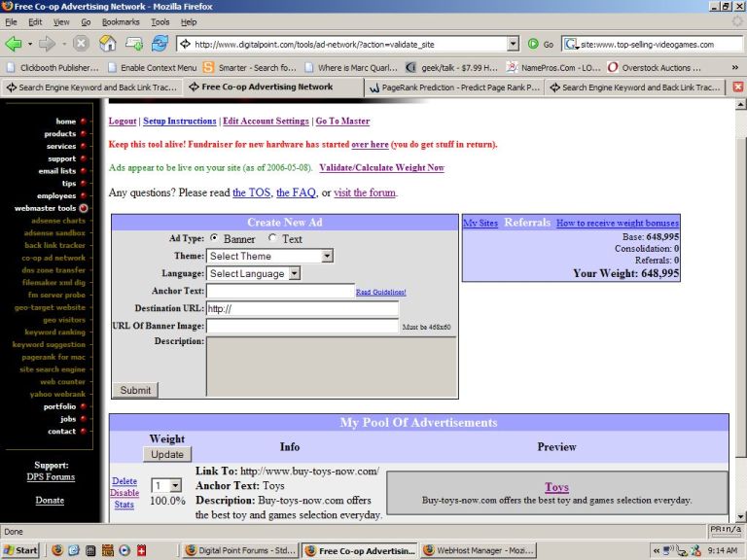Click the weight Update button
The image size is (747, 560).
(x=167, y=454)
